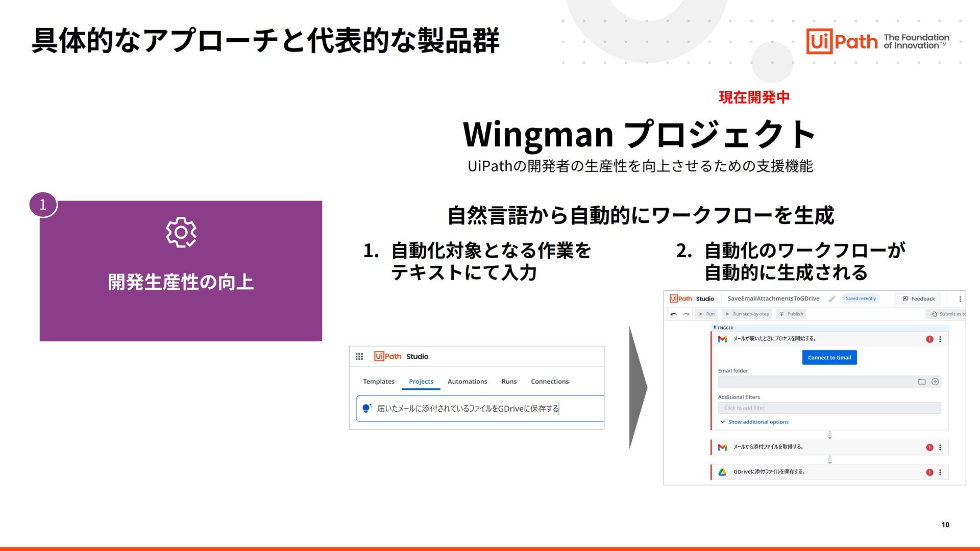This screenshot has width=980, height=551.
Task: Click the 'Email folder' label
Action: pyautogui.click(x=733, y=371)
